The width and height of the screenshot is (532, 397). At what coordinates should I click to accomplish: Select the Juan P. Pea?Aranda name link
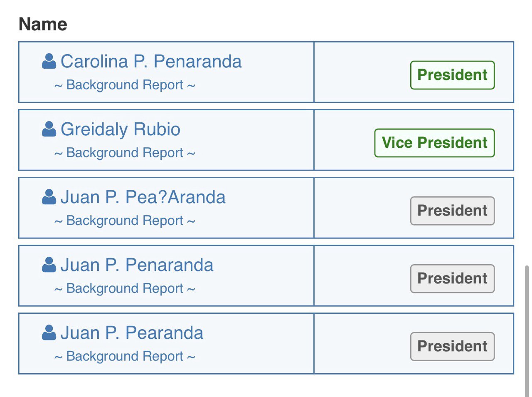pos(143,197)
